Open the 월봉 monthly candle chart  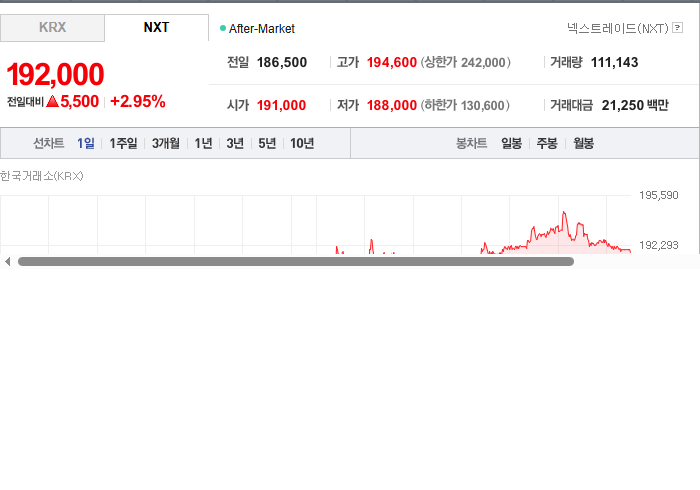click(x=583, y=143)
